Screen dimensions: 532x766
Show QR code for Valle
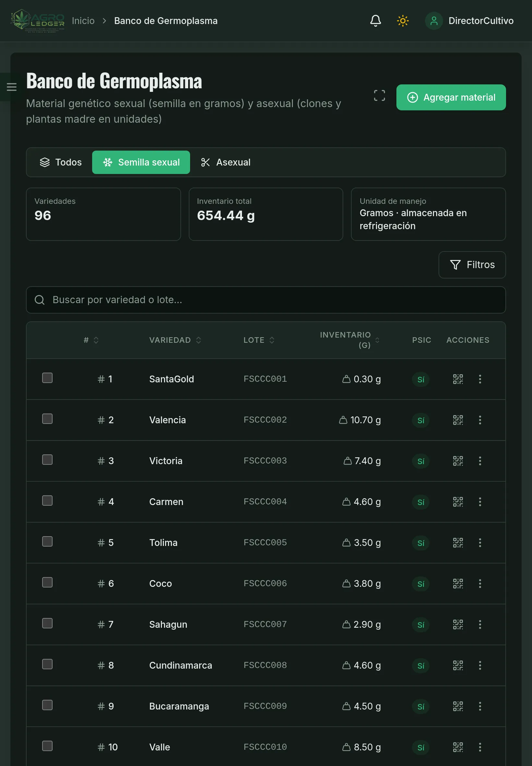(458, 747)
